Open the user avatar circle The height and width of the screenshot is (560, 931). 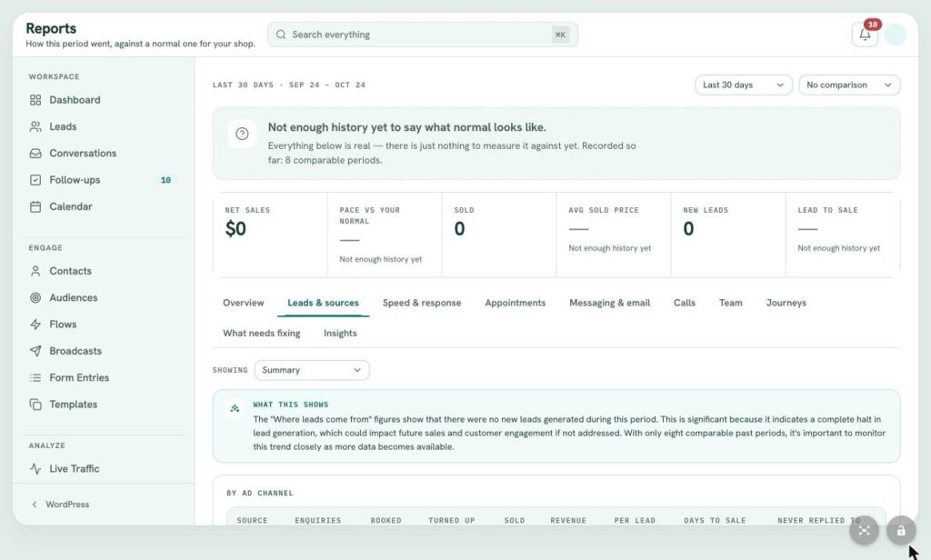(x=896, y=35)
